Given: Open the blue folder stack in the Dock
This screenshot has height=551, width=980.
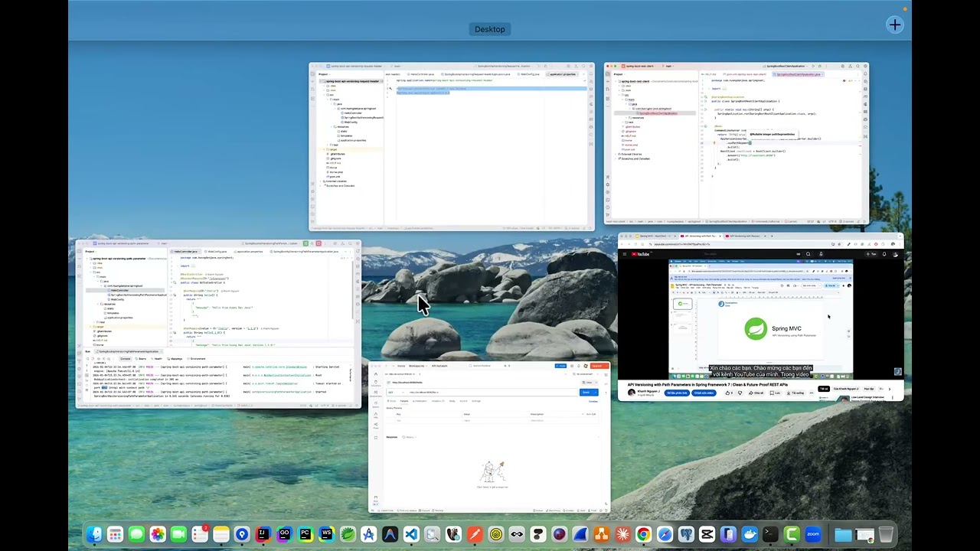Looking at the screenshot, I should pos(843,534).
